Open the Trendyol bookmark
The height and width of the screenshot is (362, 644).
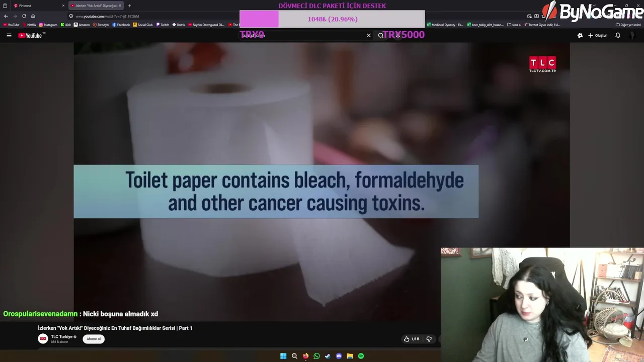tap(101, 25)
